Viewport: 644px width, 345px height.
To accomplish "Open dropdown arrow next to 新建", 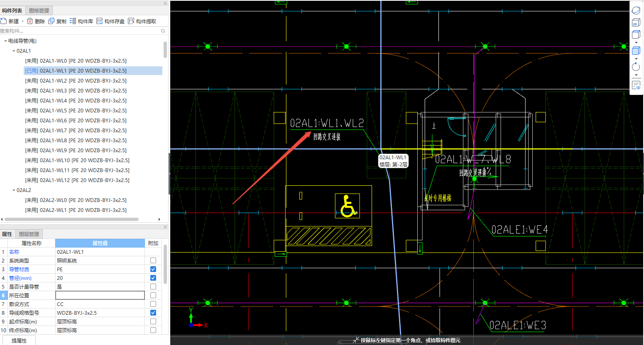I will point(22,21).
